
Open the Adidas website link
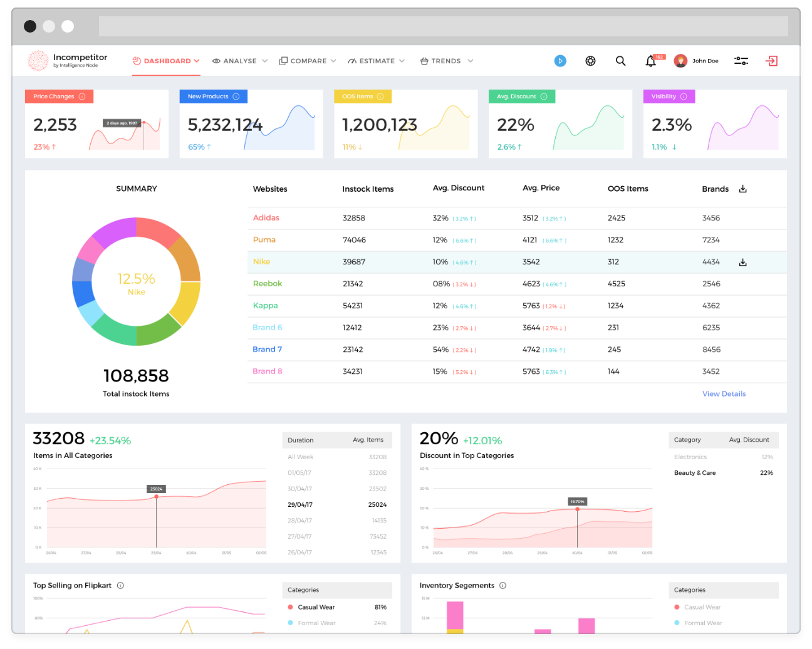tap(266, 218)
